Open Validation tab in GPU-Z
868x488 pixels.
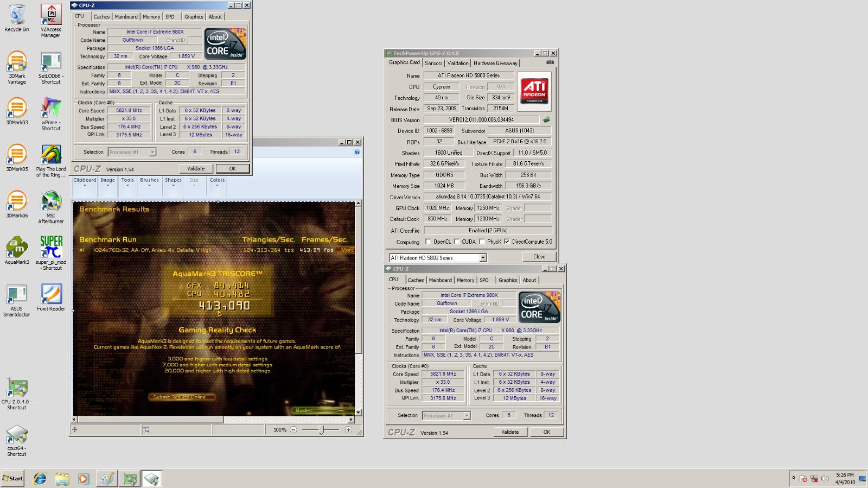[458, 63]
